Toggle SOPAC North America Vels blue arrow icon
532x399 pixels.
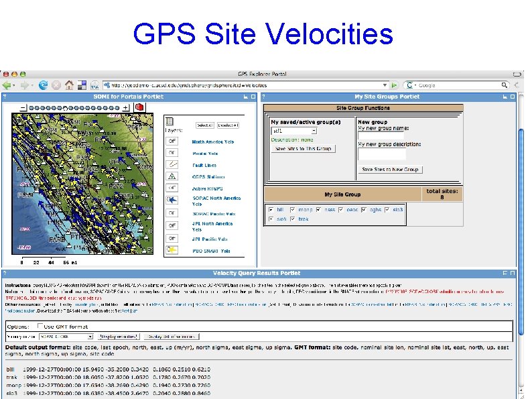[172, 200]
